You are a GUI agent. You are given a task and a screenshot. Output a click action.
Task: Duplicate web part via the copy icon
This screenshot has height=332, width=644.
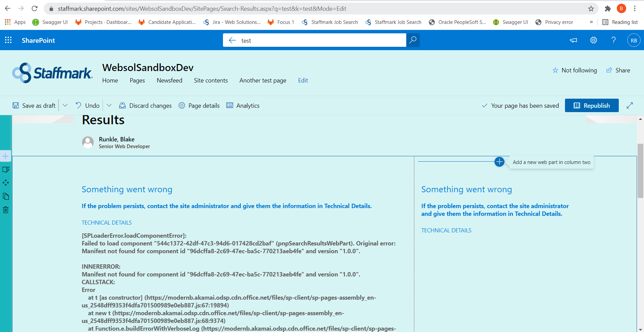pos(5,196)
